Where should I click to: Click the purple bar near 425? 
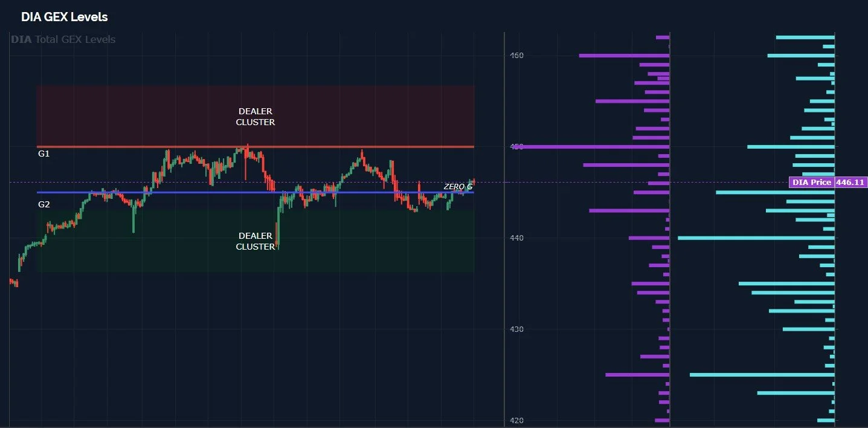pyautogui.click(x=637, y=375)
